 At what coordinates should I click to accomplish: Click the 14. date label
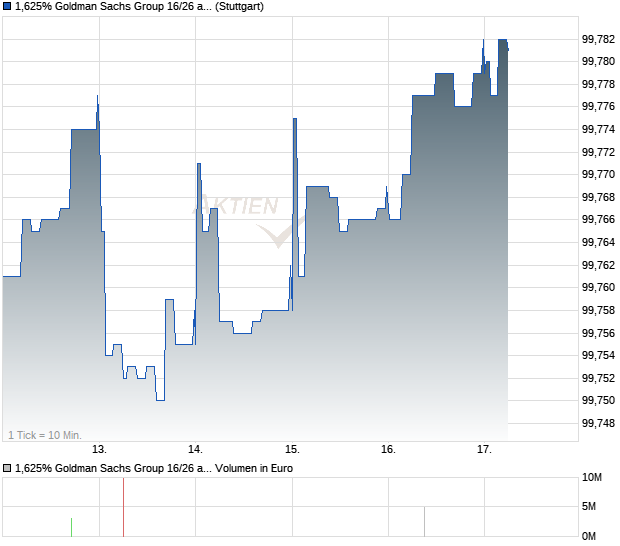click(x=195, y=450)
